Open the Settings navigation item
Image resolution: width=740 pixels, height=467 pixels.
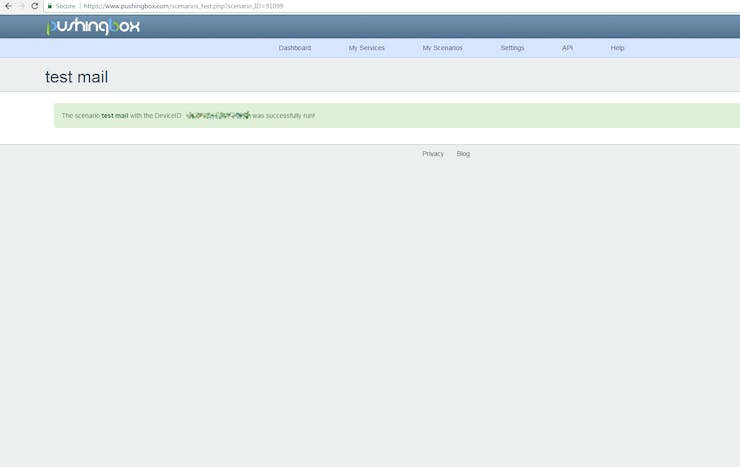pyautogui.click(x=512, y=48)
